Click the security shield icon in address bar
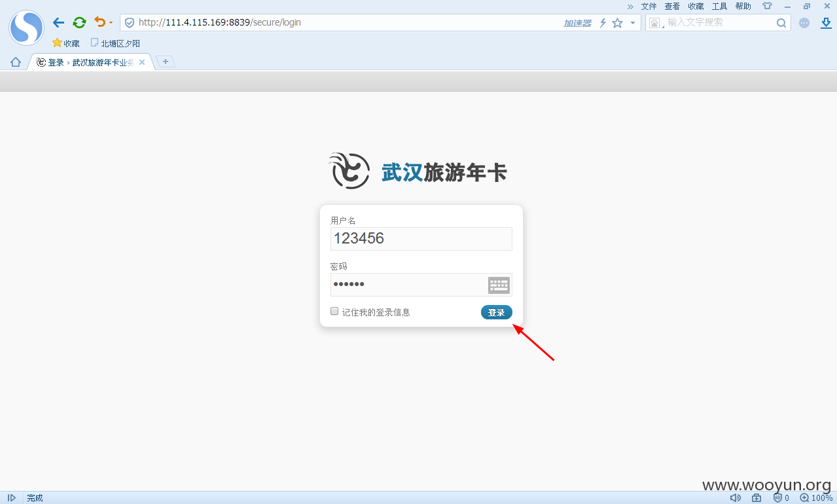Screen dimensions: 837x504 point(130,23)
